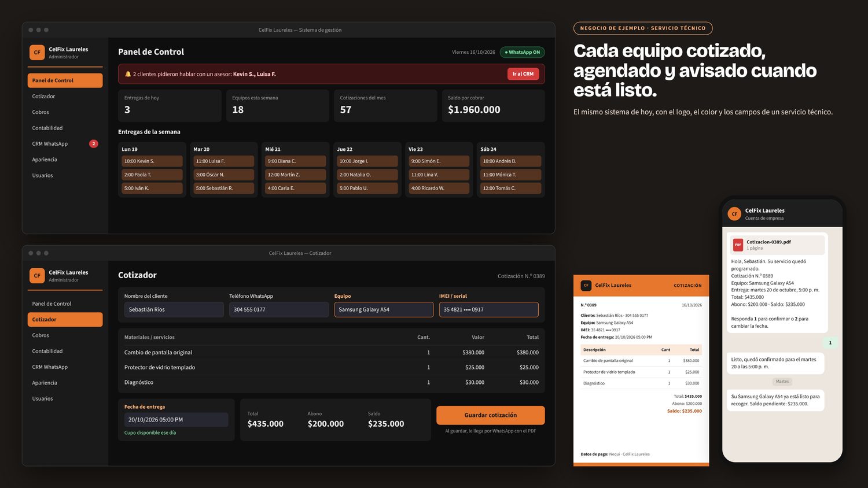Viewport: 868px width, 488px height.
Task: Open the 10:00 Kevin S. delivery on Monday
Action: [152, 161]
